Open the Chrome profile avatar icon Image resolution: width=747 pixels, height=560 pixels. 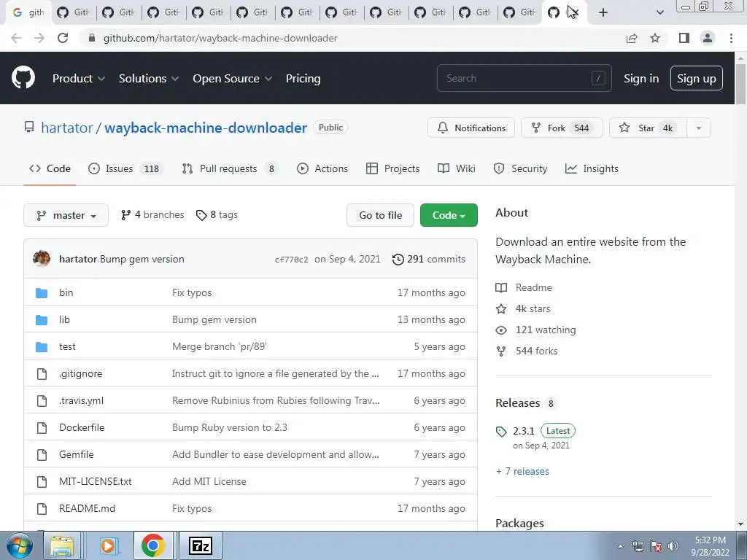tap(708, 38)
